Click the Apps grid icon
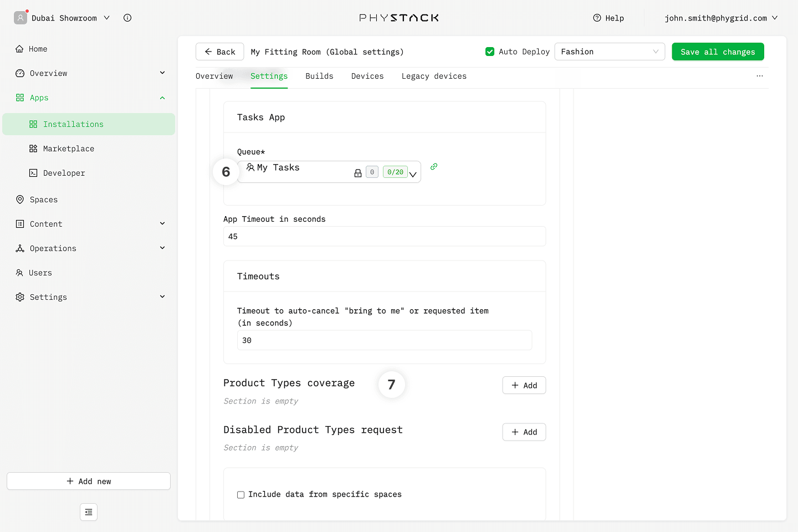The width and height of the screenshot is (798, 532). tap(20, 98)
